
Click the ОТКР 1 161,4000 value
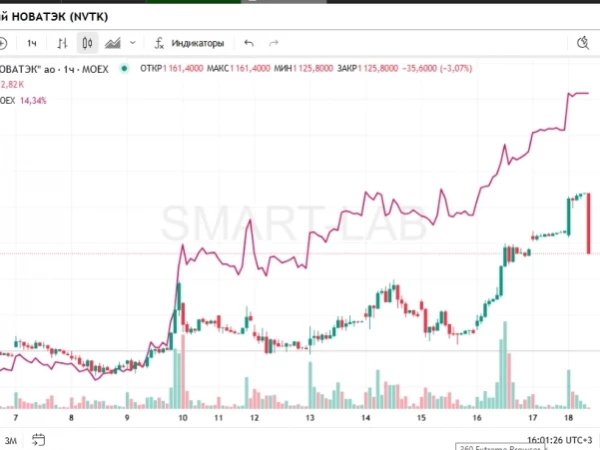click(x=171, y=68)
